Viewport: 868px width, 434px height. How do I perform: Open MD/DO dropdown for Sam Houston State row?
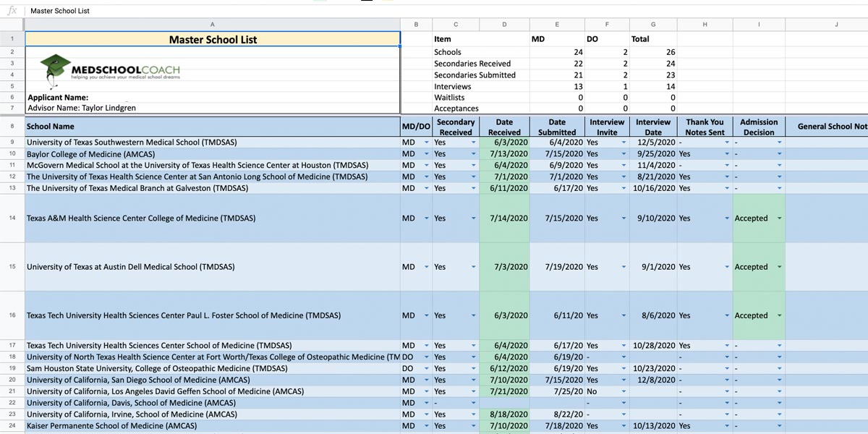pyautogui.click(x=427, y=369)
